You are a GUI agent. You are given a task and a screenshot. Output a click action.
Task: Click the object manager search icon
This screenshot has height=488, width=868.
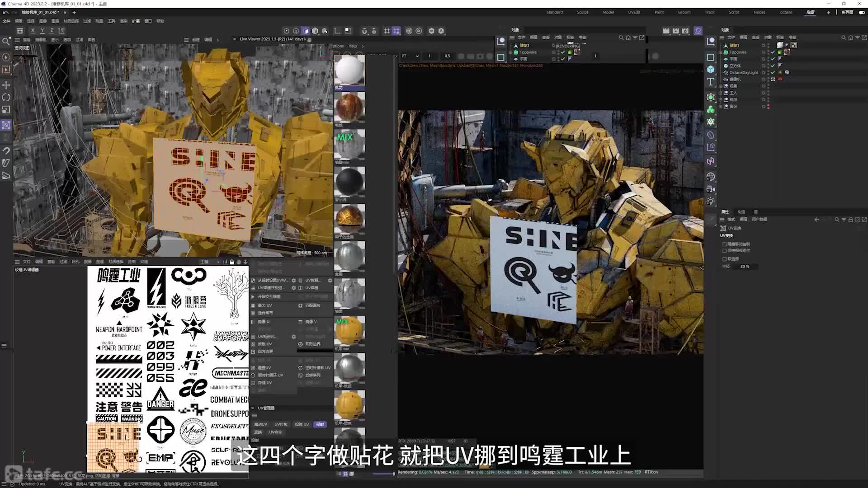point(844,38)
